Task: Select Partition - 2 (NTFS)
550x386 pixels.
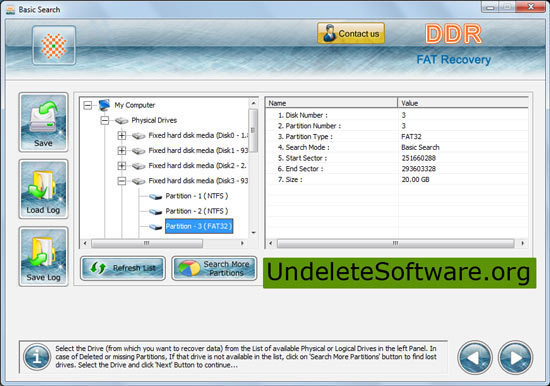Action: point(197,211)
